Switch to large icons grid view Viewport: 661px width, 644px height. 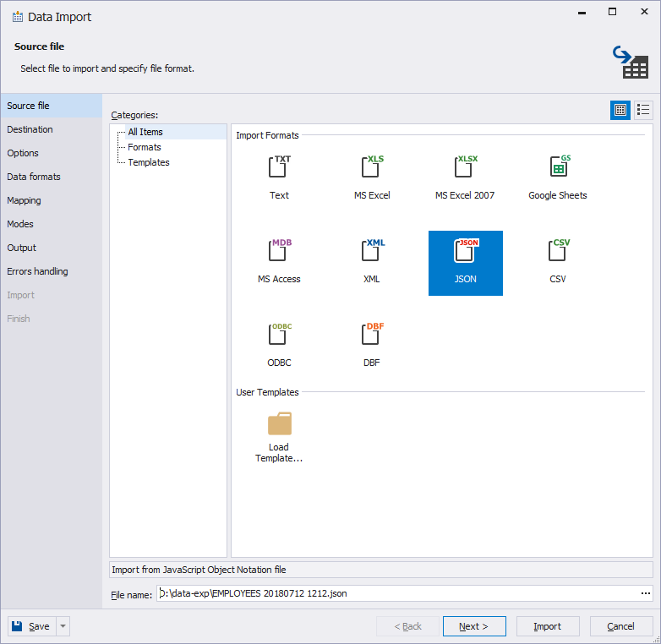tap(620, 110)
